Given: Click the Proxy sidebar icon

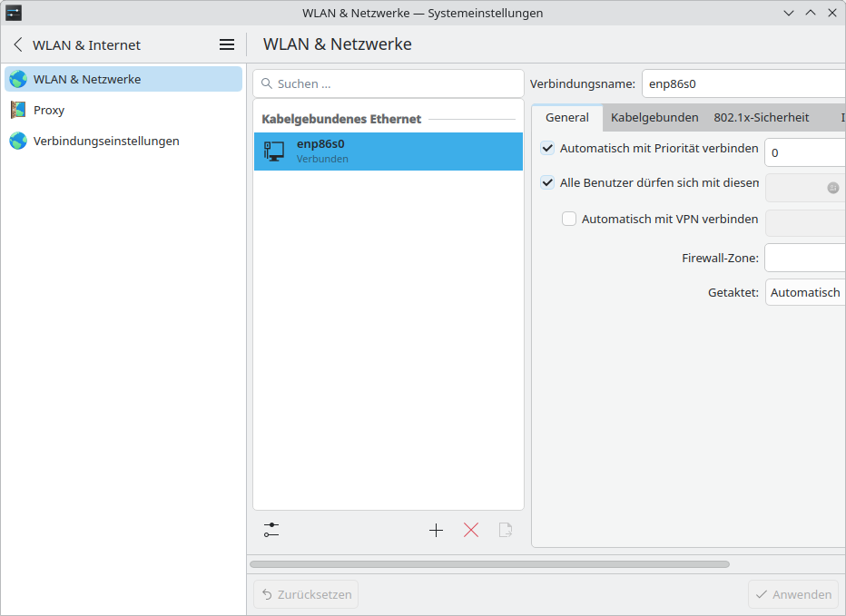Looking at the screenshot, I should (x=18, y=110).
